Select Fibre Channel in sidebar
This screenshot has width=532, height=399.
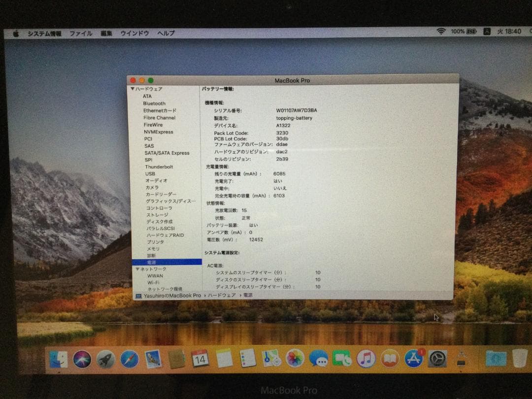click(x=159, y=118)
